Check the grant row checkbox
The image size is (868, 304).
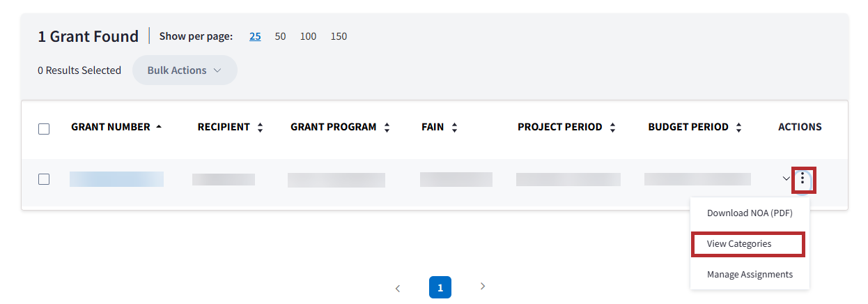click(44, 179)
